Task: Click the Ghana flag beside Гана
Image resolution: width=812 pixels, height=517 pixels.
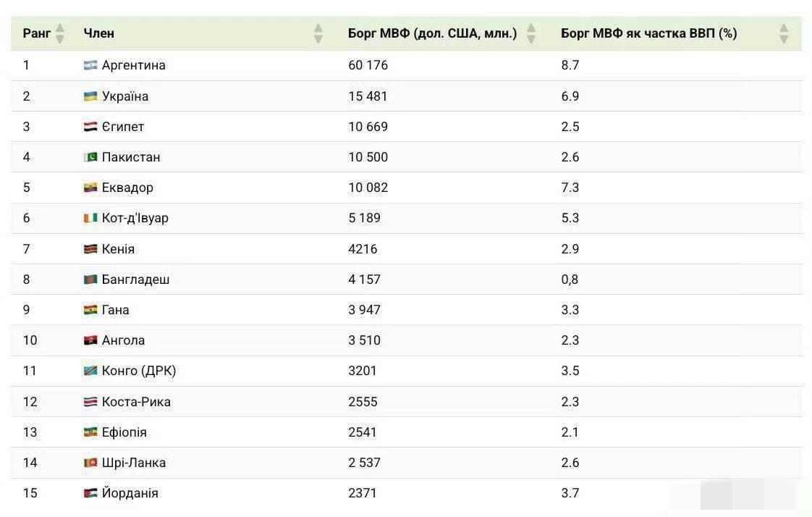Action: (90, 310)
